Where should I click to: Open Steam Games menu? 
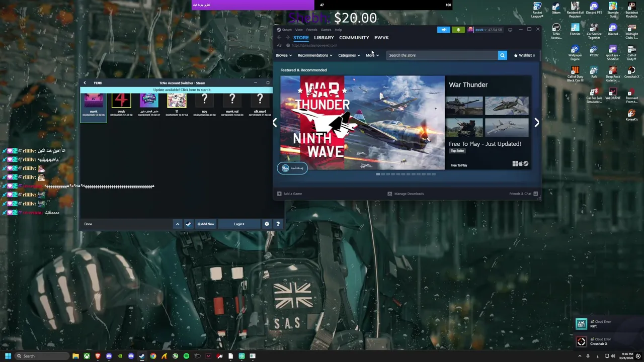click(326, 30)
